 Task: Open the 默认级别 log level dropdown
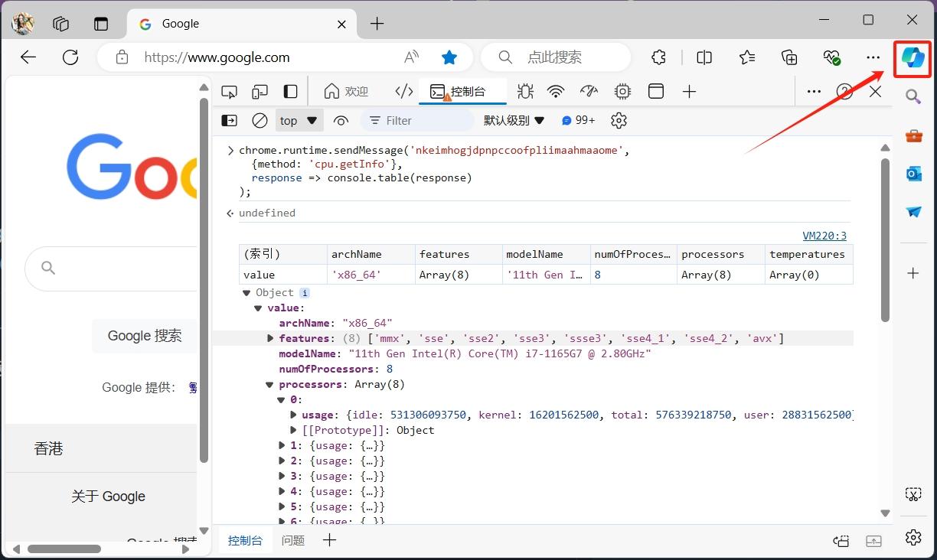coord(514,121)
